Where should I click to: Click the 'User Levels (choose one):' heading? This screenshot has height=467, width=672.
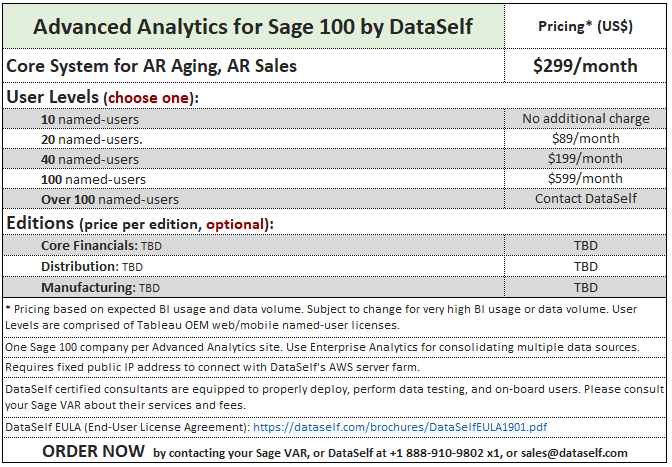(102, 97)
